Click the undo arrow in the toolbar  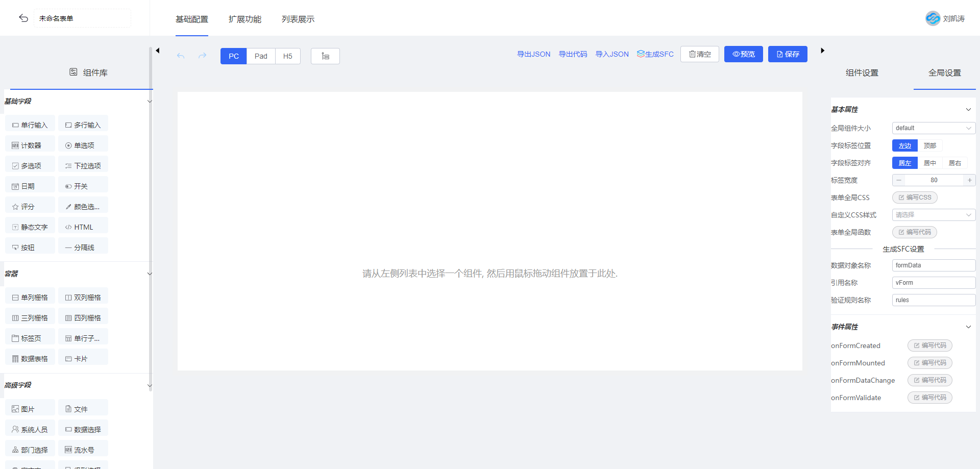(x=181, y=56)
